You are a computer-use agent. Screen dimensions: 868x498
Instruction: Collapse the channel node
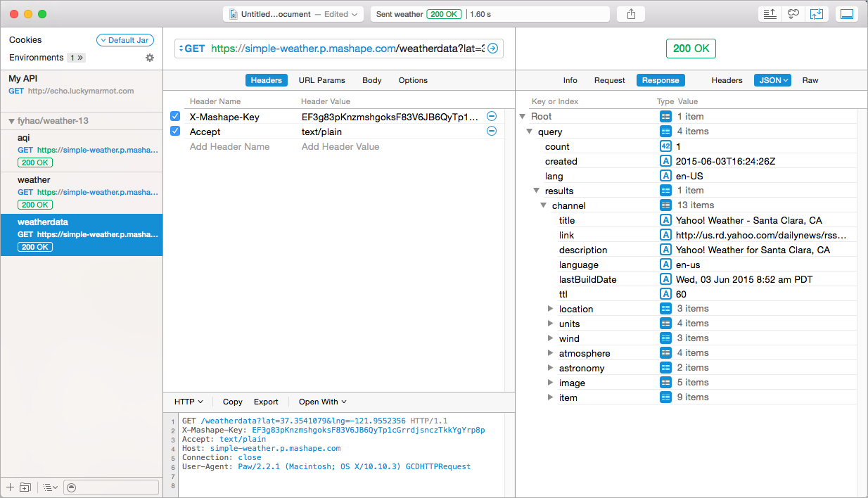tap(543, 205)
